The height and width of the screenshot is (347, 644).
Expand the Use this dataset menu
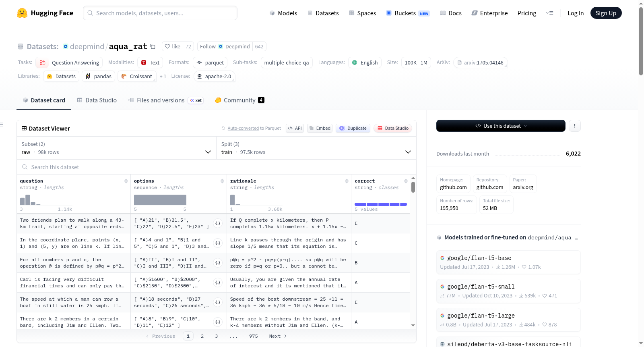[x=501, y=126]
